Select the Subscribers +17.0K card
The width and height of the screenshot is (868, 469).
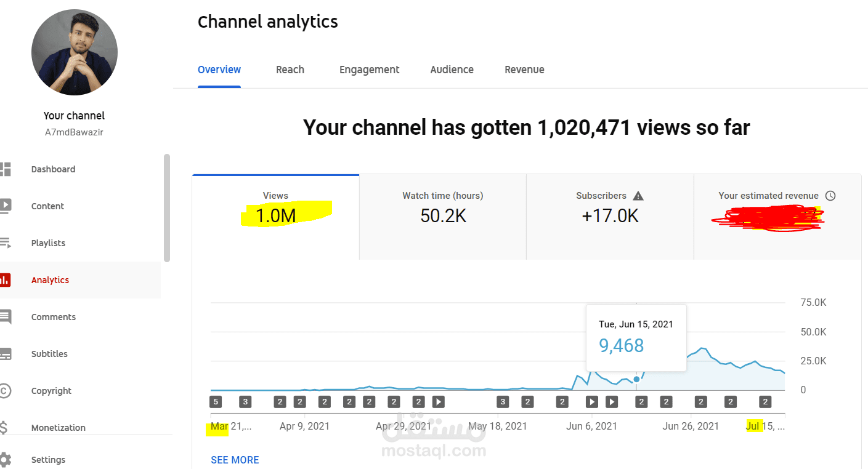(610, 217)
